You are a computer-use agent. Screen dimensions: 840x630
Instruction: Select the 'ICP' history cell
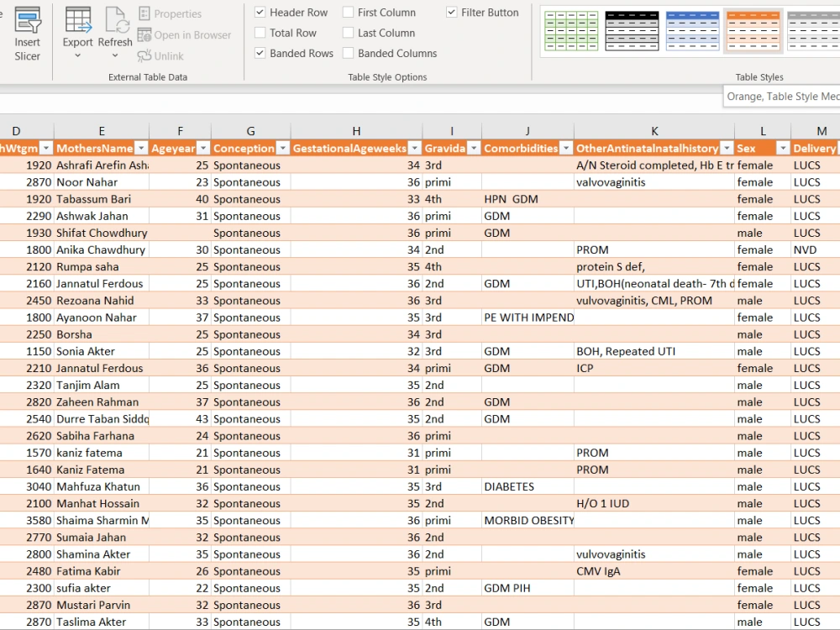point(654,368)
